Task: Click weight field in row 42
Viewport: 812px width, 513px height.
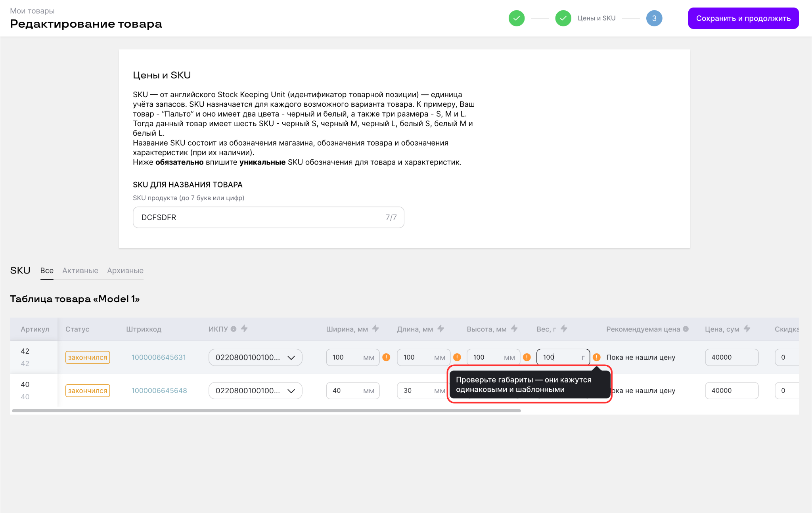Action: point(563,357)
